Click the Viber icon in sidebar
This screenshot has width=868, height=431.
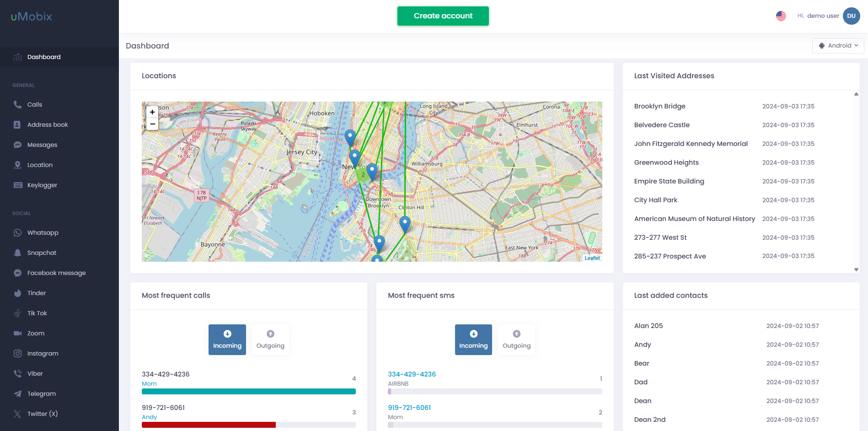point(17,373)
